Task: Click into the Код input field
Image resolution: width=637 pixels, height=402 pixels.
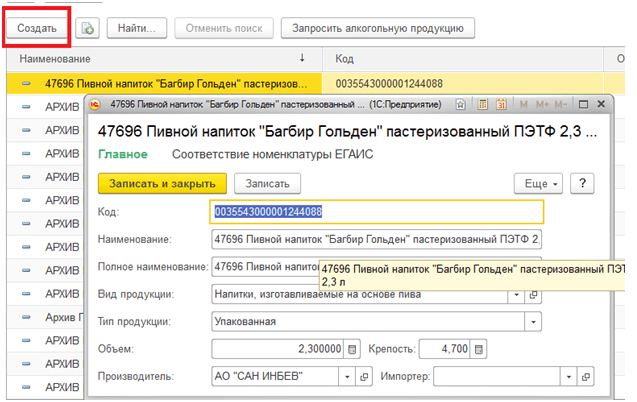Action: pyautogui.click(x=377, y=212)
